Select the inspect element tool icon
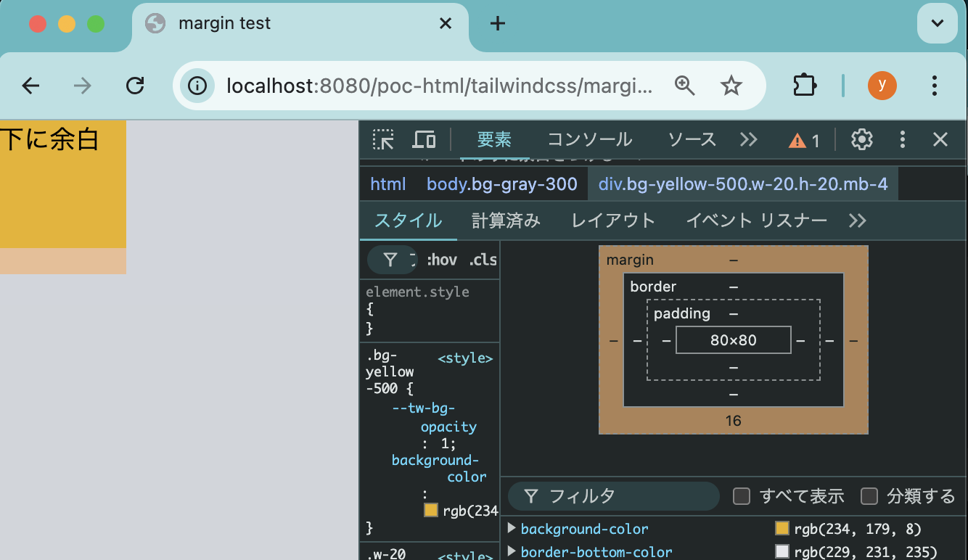The width and height of the screenshot is (968, 560). (x=382, y=139)
